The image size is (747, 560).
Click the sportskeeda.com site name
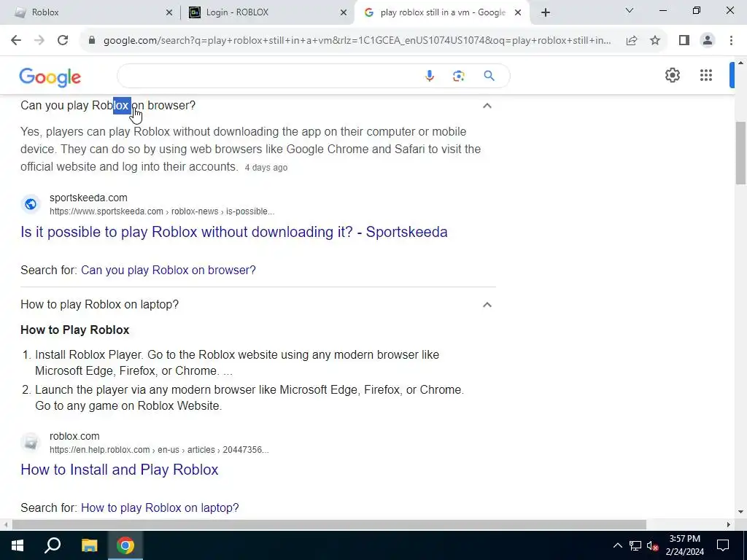click(88, 198)
